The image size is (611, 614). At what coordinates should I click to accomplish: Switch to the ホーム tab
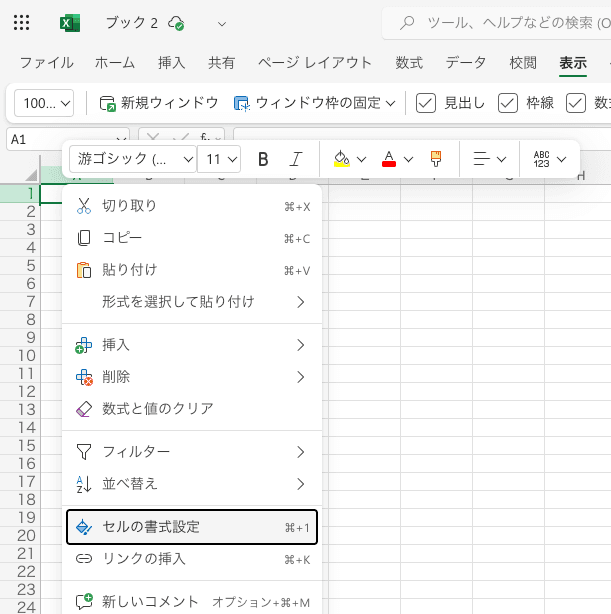click(x=115, y=63)
